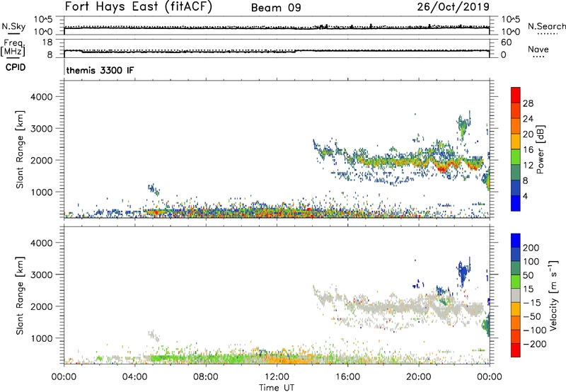This screenshot has width=566, height=392.
Task: Click the left '10^5' noise axis value
Action: [43, 19]
